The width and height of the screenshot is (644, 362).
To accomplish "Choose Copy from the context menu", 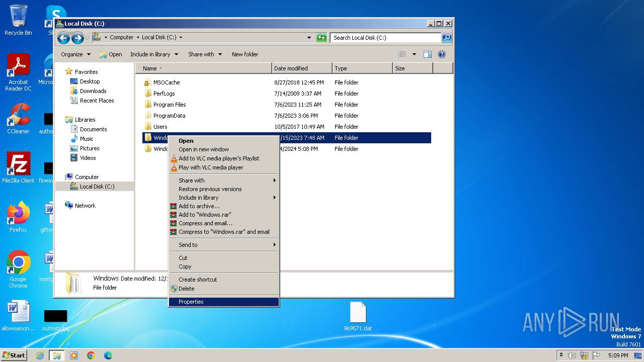I will [224, 266].
